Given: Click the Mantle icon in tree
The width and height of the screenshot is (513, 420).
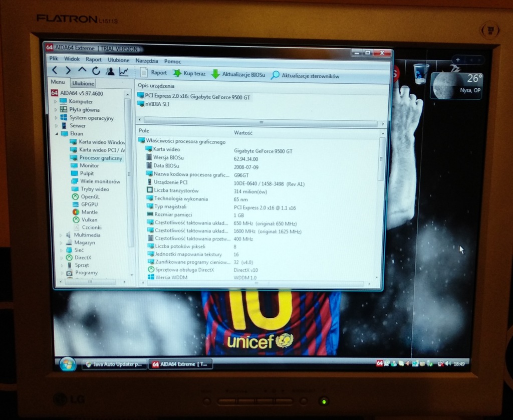Looking at the screenshot, I should click(76, 212).
